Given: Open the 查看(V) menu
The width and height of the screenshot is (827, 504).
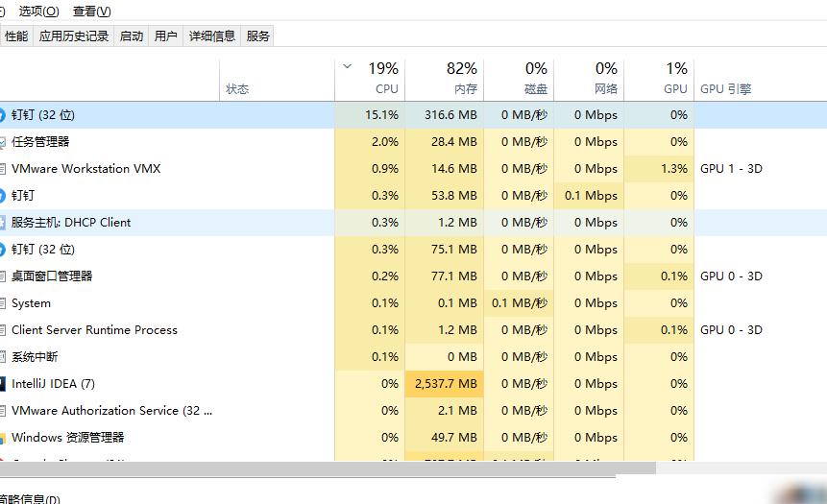Looking at the screenshot, I should 92,12.
